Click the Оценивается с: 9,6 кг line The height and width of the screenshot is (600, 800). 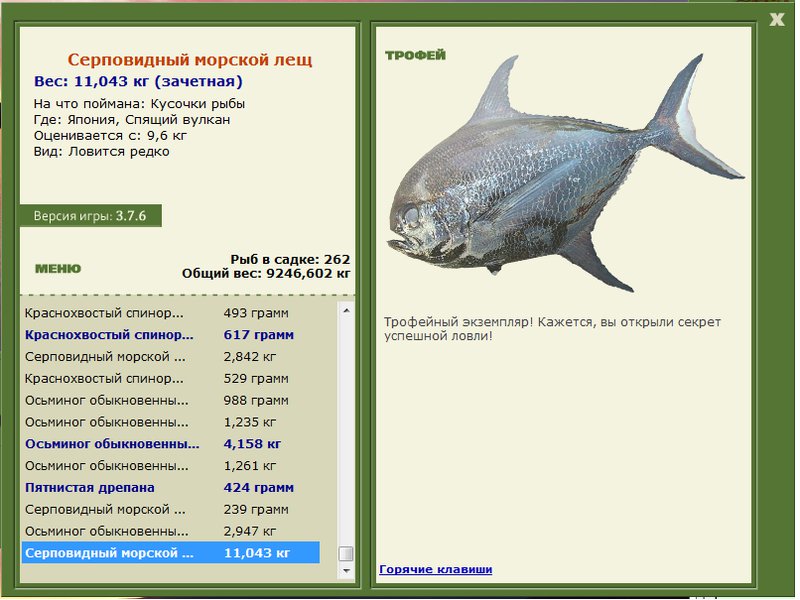(x=110, y=136)
